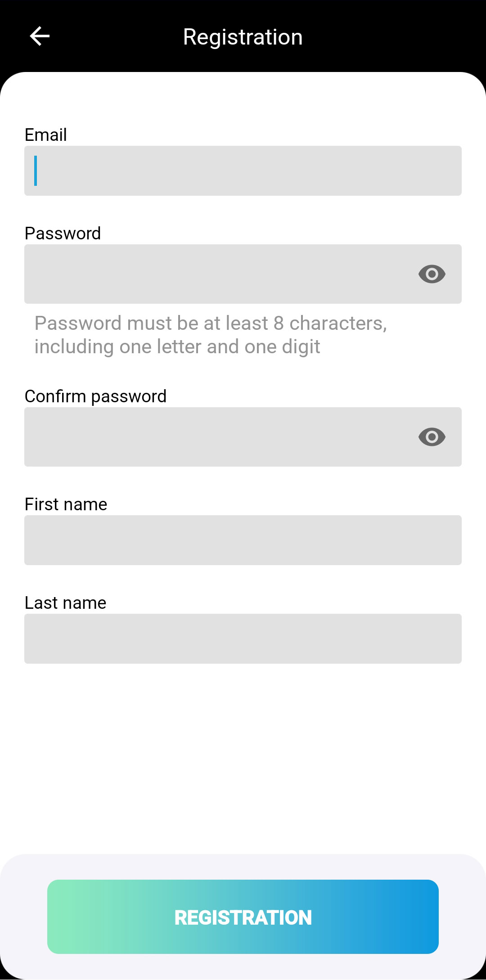Tap the black header bar right of title
This screenshot has height=980, width=486.
(396, 36)
